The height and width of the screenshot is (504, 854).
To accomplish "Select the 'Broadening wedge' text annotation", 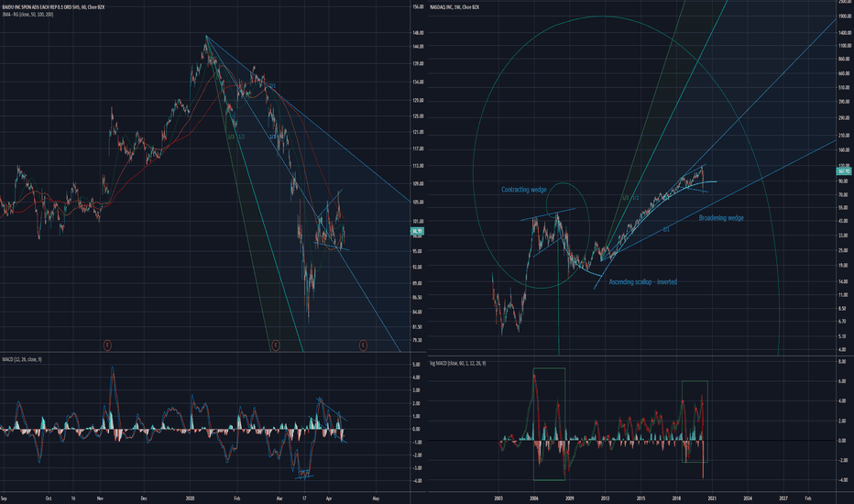I will (721, 218).
